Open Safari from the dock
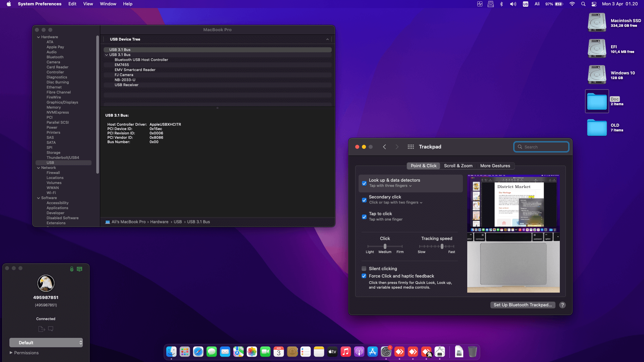 point(198,352)
